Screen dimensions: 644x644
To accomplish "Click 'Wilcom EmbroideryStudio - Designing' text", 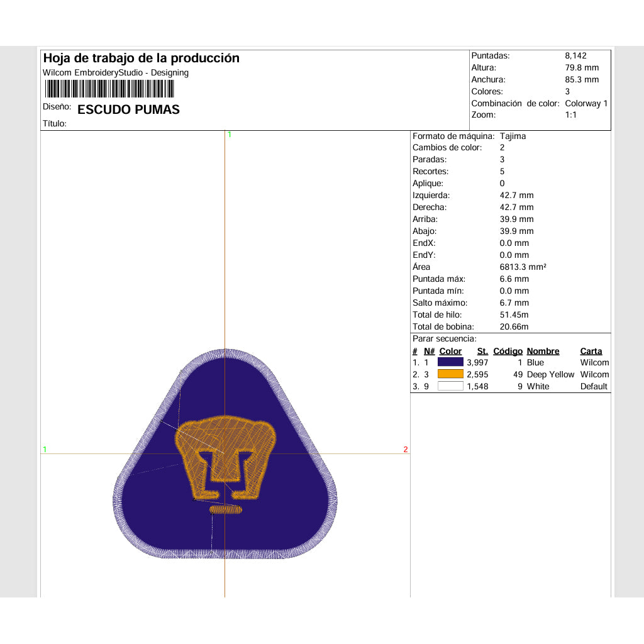I will [116, 73].
